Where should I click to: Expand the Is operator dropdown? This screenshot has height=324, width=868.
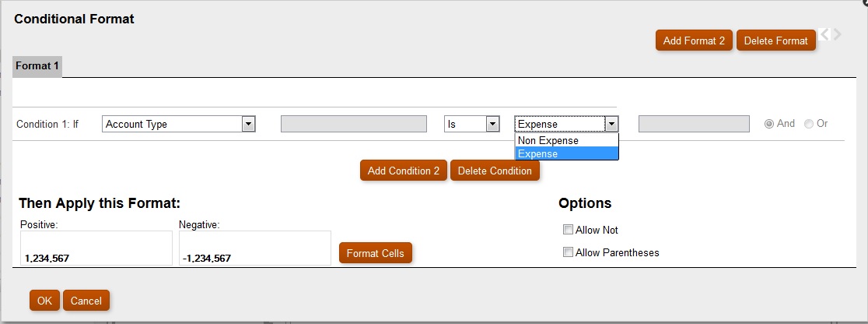[492, 124]
